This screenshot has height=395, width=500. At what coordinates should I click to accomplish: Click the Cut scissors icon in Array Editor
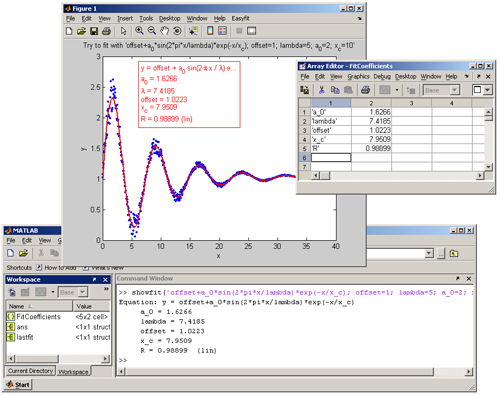pyautogui.click(x=322, y=90)
